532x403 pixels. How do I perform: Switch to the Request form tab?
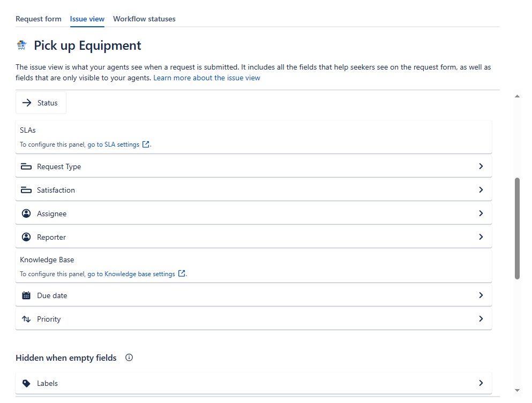coord(39,19)
